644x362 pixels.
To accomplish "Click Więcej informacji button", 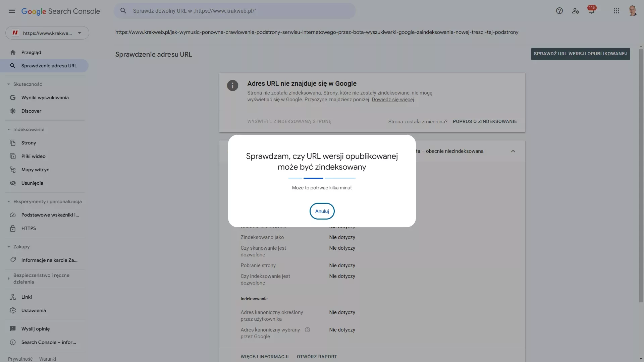I will (x=265, y=357).
